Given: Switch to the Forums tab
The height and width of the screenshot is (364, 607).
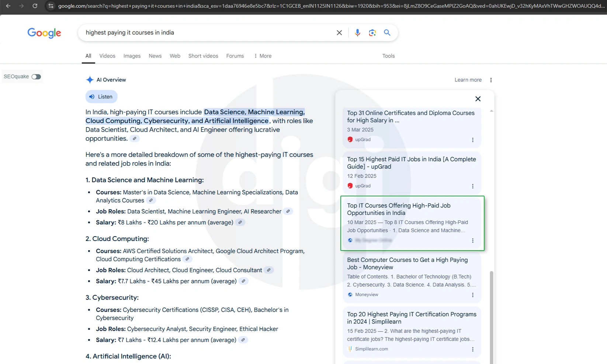Looking at the screenshot, I should (x=235, y=56).
